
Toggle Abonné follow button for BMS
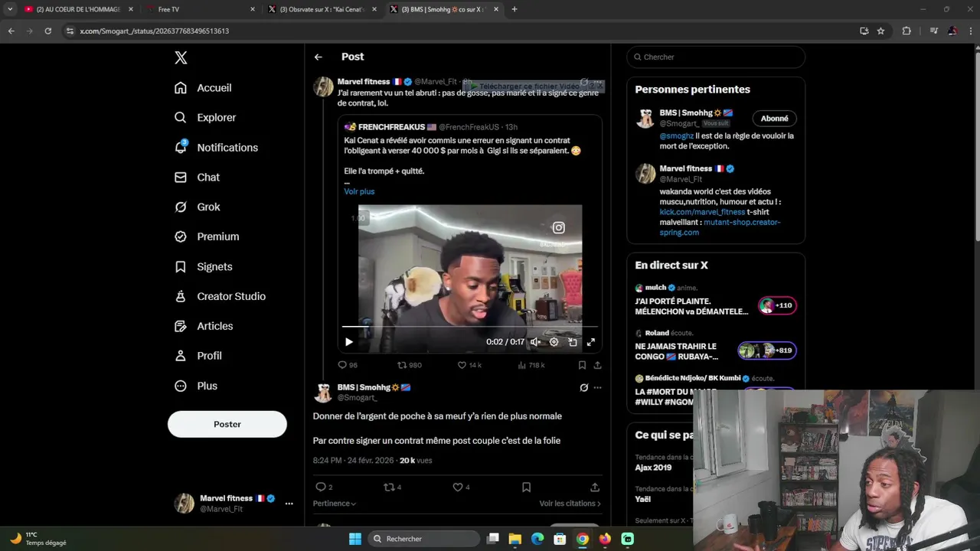click(x=774, y=119)
